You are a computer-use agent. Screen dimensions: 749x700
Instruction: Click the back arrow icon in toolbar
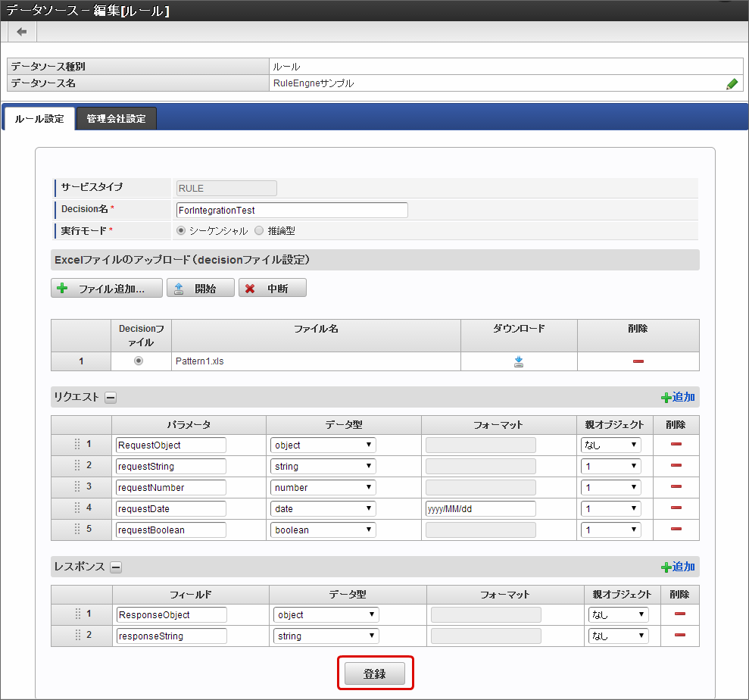(21, 31)
